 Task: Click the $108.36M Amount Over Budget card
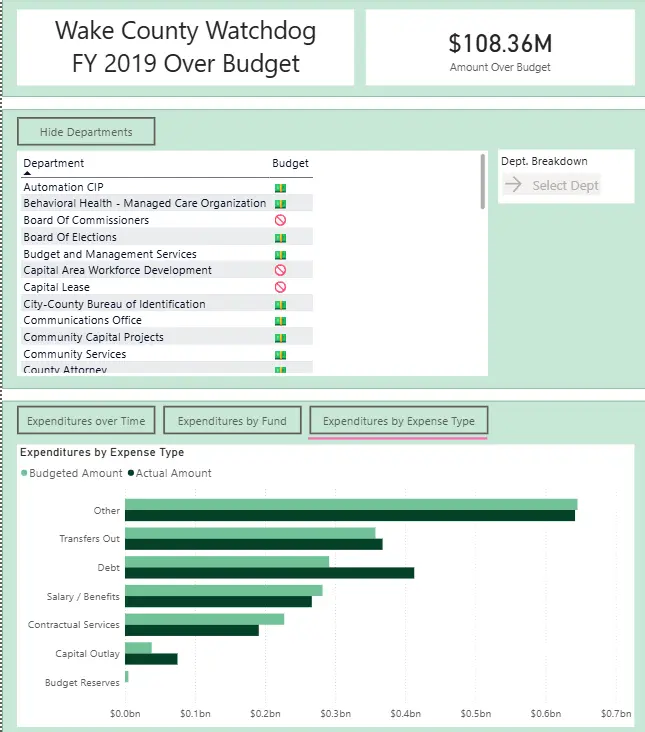click(x=500, y=48)
